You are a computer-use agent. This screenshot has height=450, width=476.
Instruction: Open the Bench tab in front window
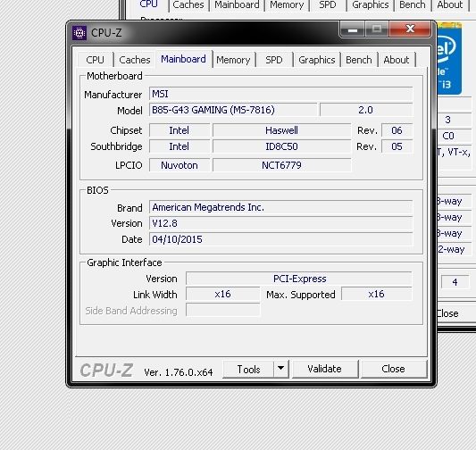(x=359, y=60)
